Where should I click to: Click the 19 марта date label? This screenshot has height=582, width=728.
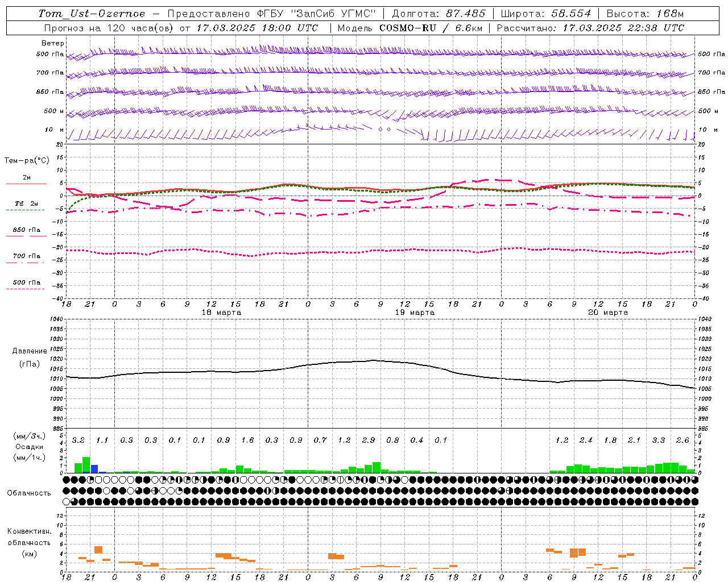[415, 313]
